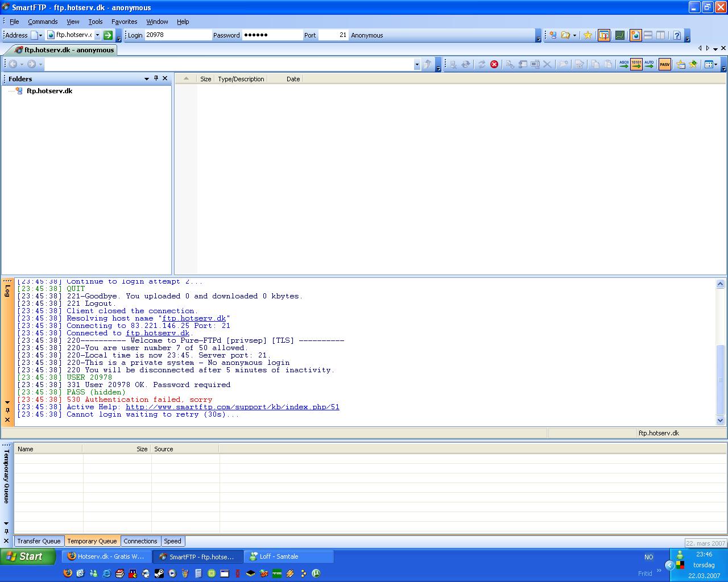Sort file list by Type/Description column

tap(241, 79)
